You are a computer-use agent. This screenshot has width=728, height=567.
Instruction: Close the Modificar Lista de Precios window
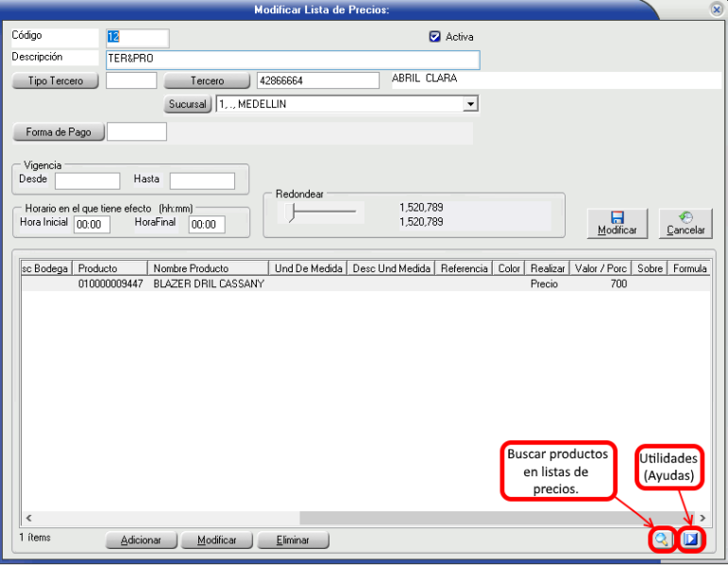coord(716,9)
